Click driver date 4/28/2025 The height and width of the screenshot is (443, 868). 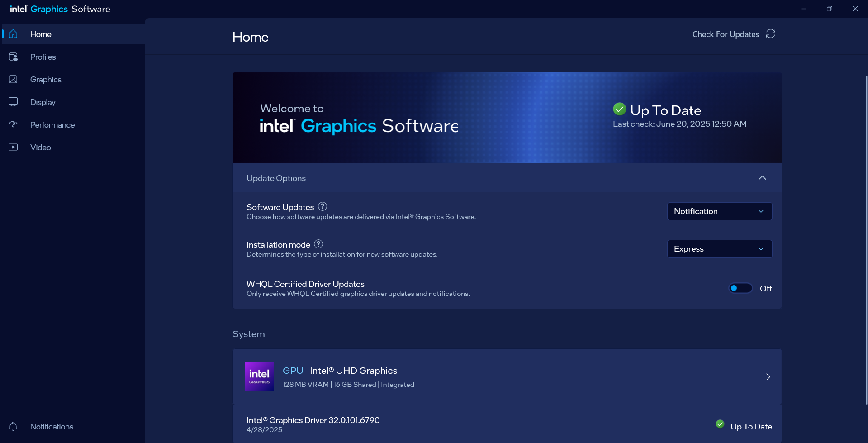point(264,430)
